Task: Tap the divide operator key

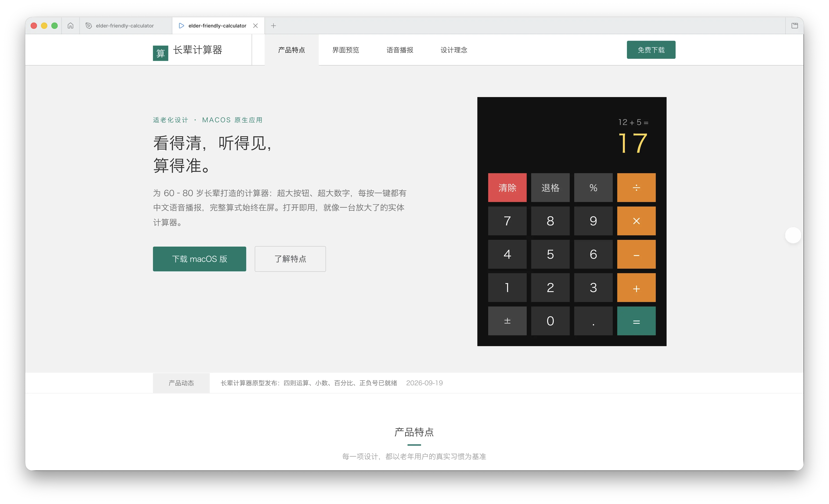Action: point(636,187)
